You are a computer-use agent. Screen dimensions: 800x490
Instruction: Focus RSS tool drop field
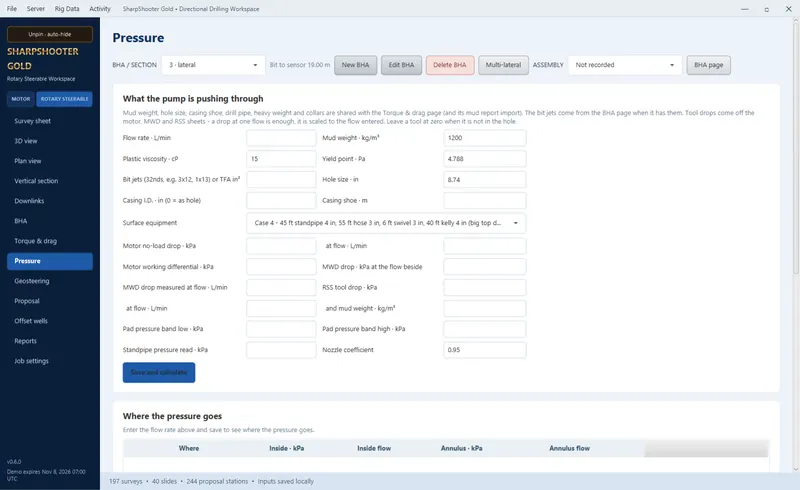(485, 287)
